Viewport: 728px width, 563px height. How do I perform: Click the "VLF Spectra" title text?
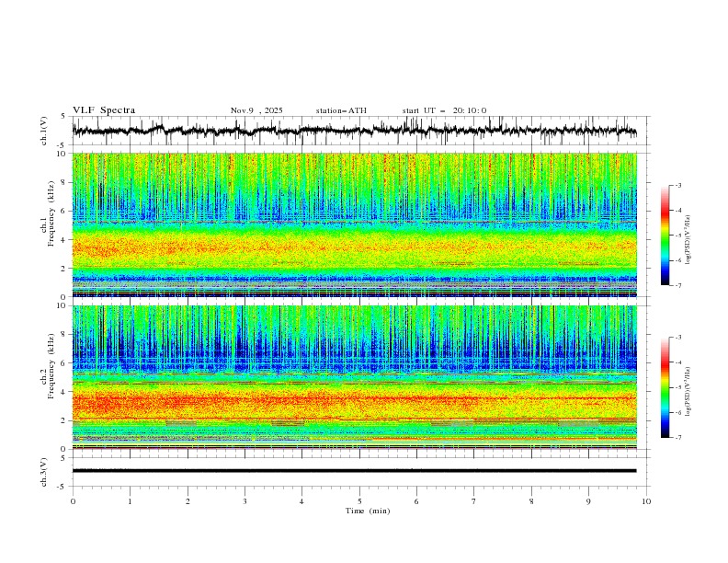click(x=104, y=110)
